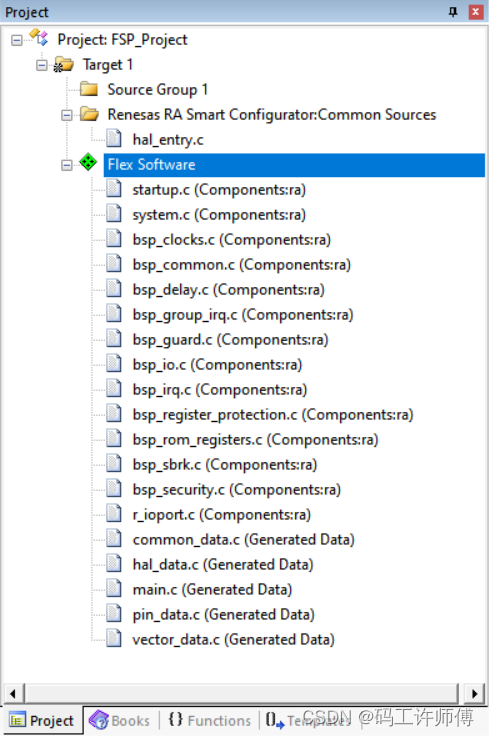Image resolution: width=489 pixels, height=736 pixels.
Task: Select 'bsp_security.c (Components:ra)' text
Action: (237, 490)
